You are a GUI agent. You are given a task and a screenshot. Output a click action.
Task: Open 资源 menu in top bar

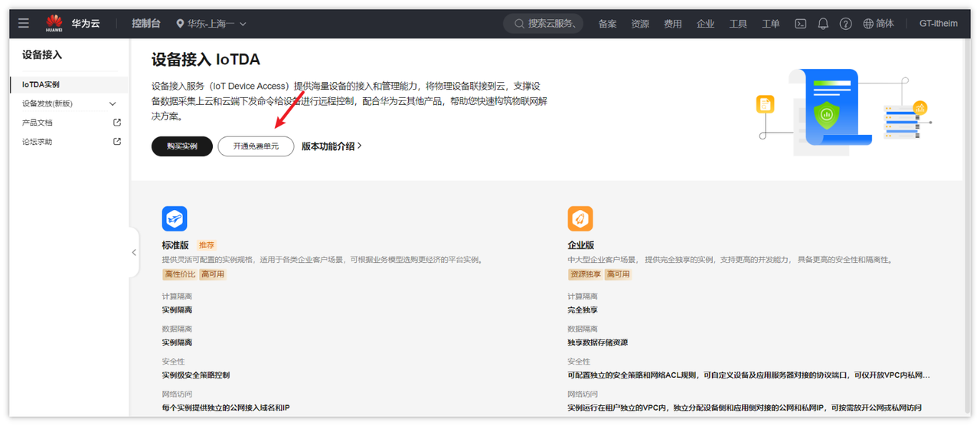640,24
